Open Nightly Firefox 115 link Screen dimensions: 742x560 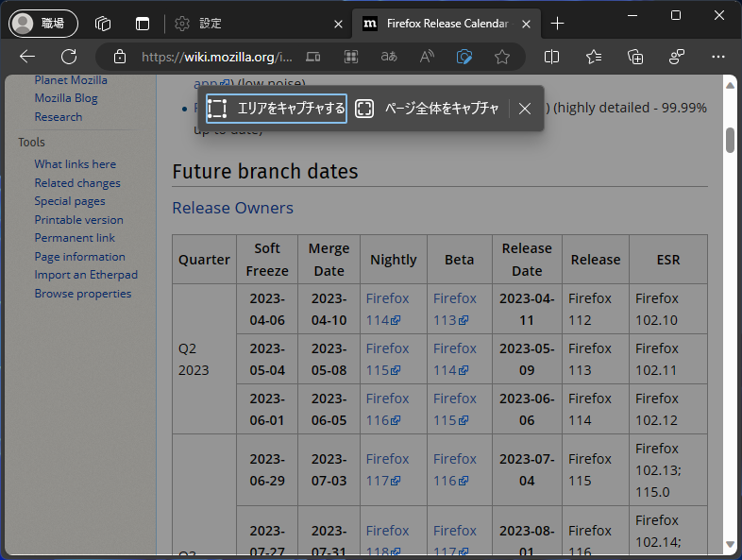pos(387,359)
